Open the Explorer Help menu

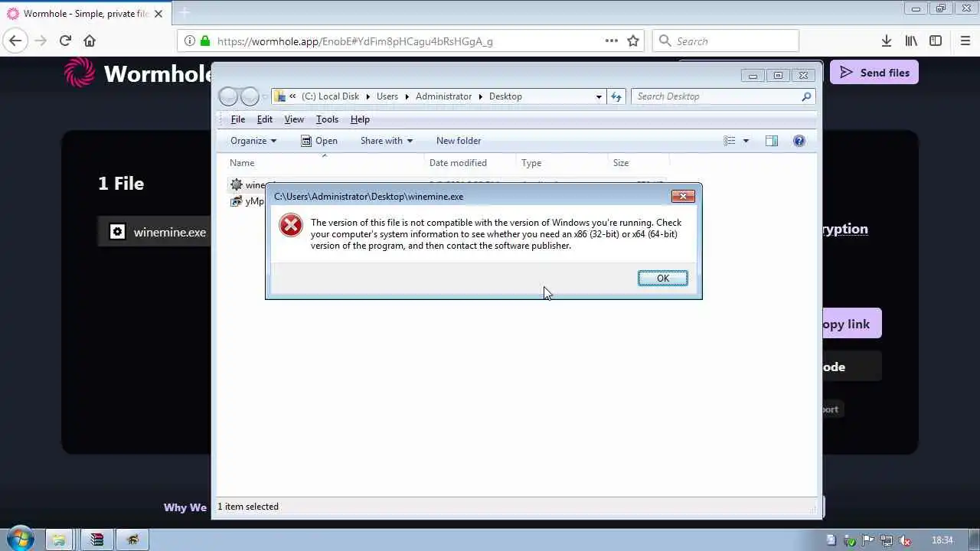(x=360, y=119)
